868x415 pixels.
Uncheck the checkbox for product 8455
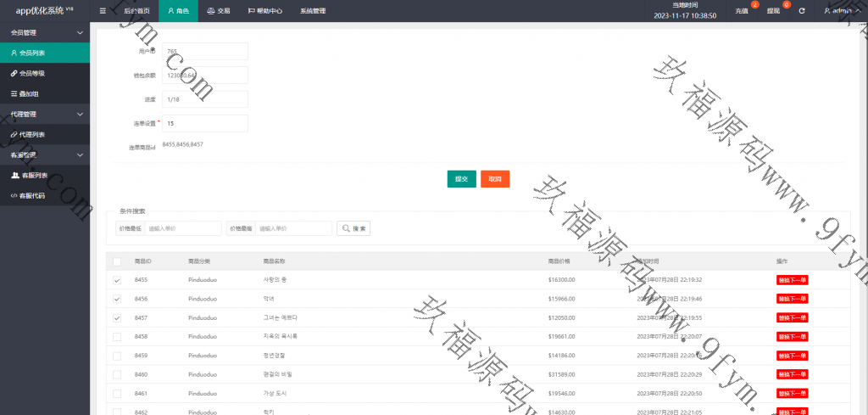click(x=117, y=279)
